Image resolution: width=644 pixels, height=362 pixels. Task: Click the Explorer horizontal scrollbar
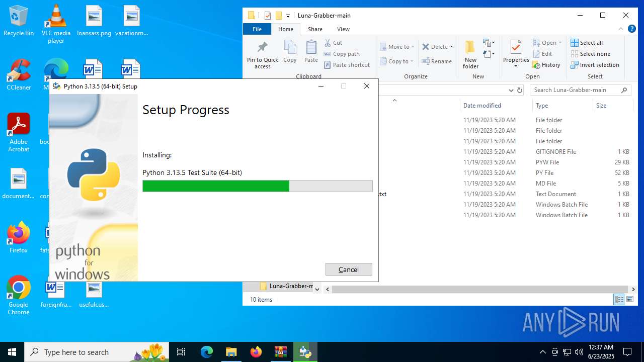point(480,289)
